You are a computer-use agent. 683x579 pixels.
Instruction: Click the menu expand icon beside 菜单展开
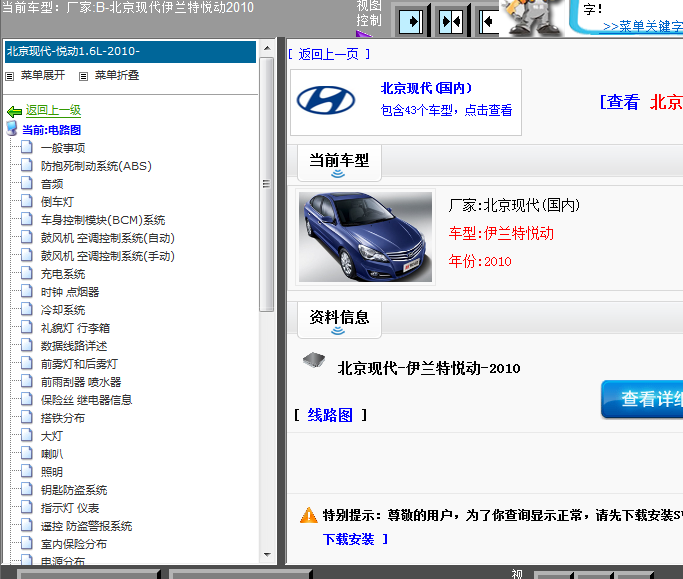pyautogui.click(x=10, y=77)
